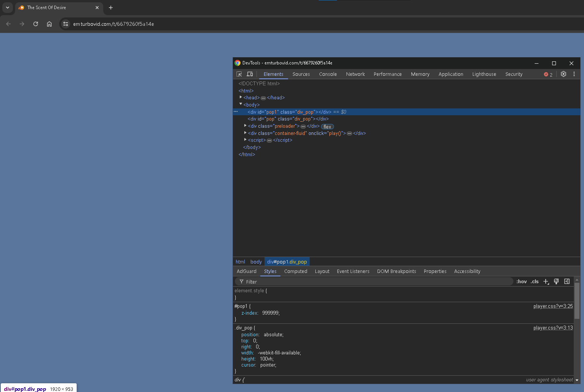This screenshot has width=584, height=392.
Task: Switch to the Network tab
Action: coord(355,74)
